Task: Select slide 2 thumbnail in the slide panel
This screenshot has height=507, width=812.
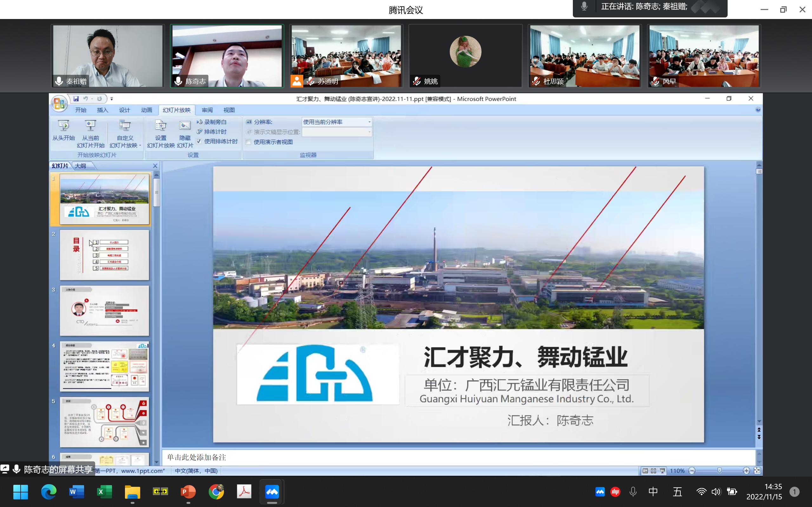Action: [104, 255]
